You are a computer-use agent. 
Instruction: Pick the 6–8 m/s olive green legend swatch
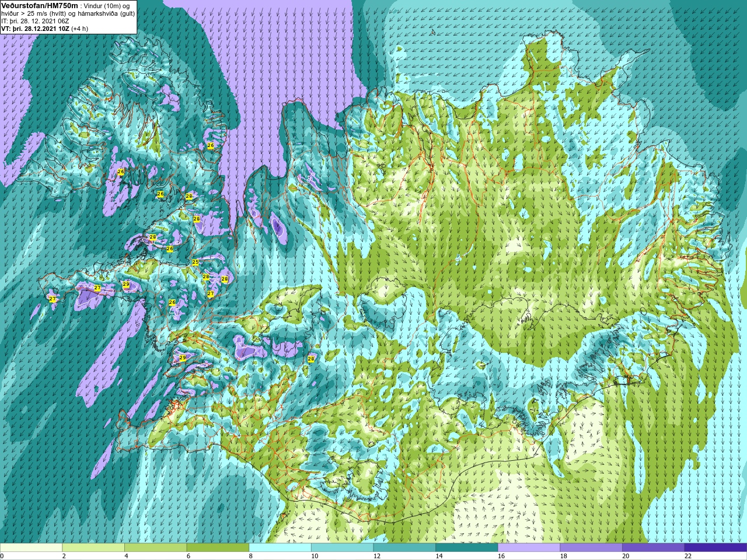(x=218, y=548)
